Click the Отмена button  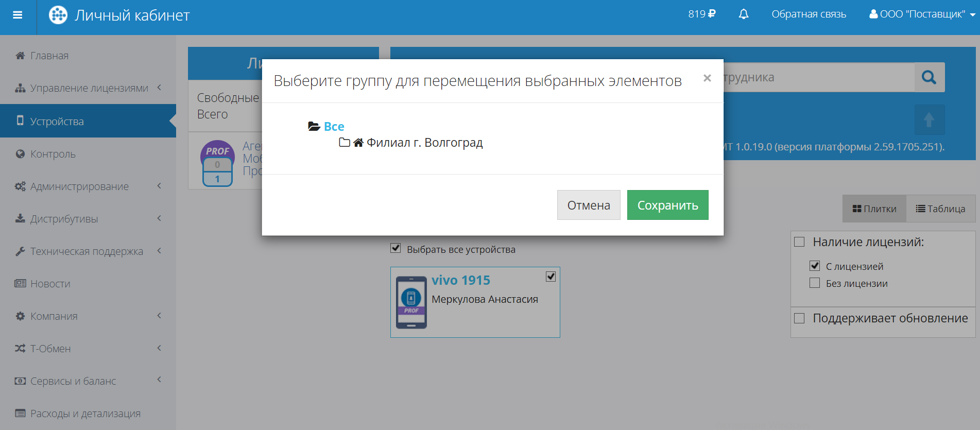[x=588, y=205]
